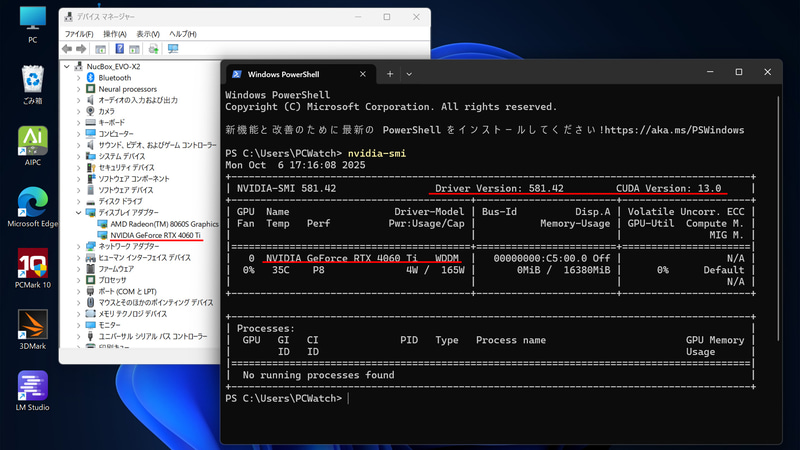The height and width of the screenshot is (450, 800).
Task: Select the ソフトウェア コンポーネント row
Action: tap(133, 179)
